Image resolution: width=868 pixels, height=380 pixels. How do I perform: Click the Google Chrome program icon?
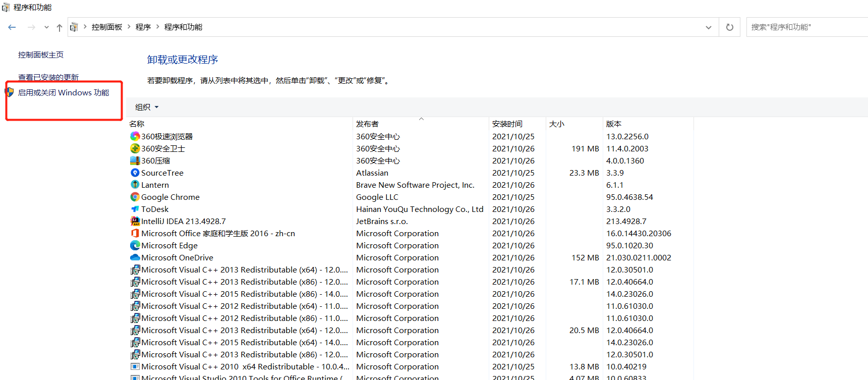tap(135, 197)
